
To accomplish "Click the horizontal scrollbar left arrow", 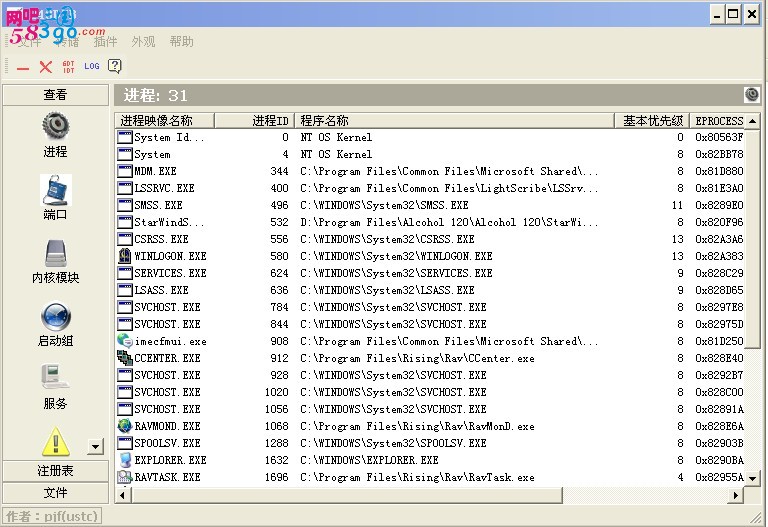I will pos(122,496).
